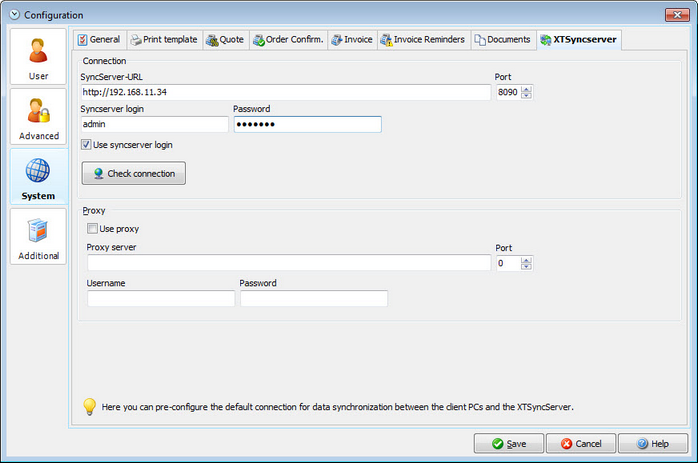Close the Configuration window with red X
Viewport: 698px width, 463px height.
coord(677,15)
